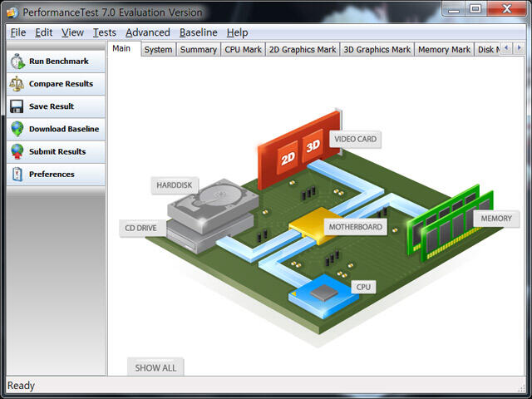The image size is (532, 399).
Task: Click the Download Baseline globe icon
Action: (17, 129)
